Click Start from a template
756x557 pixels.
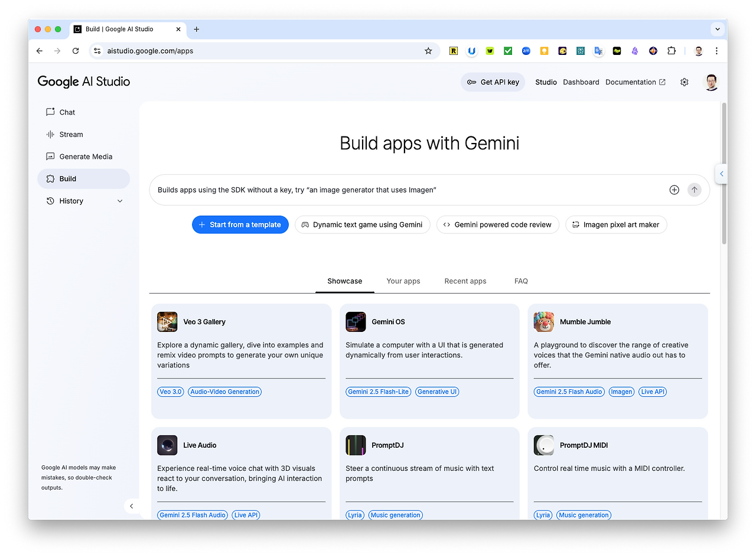[240, 224]
